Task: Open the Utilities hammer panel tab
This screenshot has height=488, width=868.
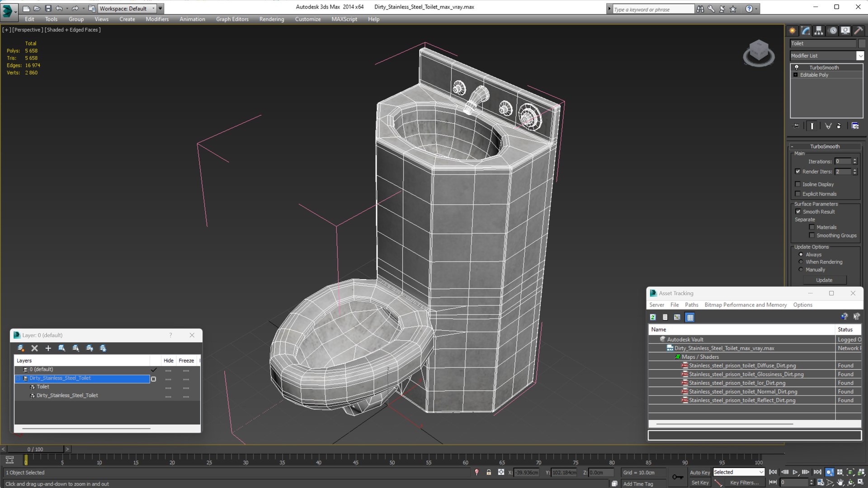Action: point(859,31)
